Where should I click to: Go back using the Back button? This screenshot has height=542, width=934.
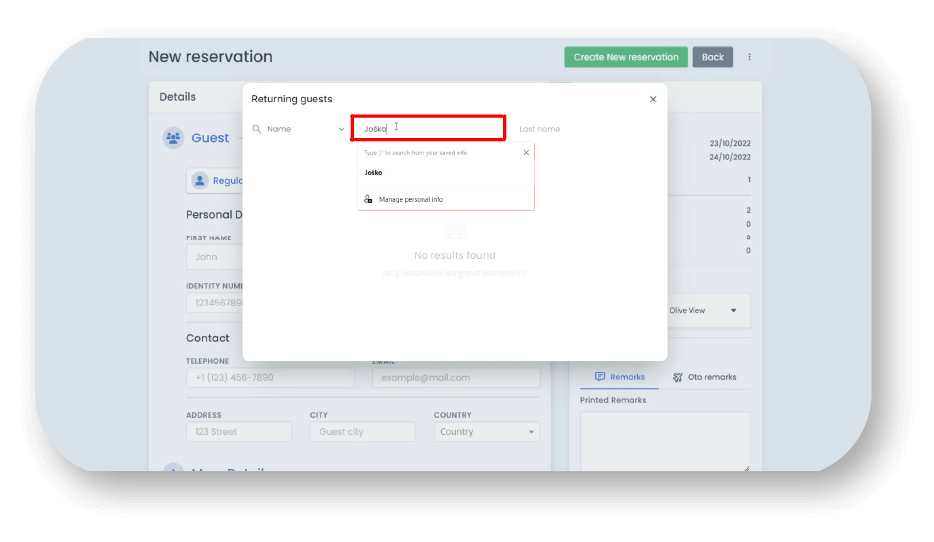[x=712, y=57]
